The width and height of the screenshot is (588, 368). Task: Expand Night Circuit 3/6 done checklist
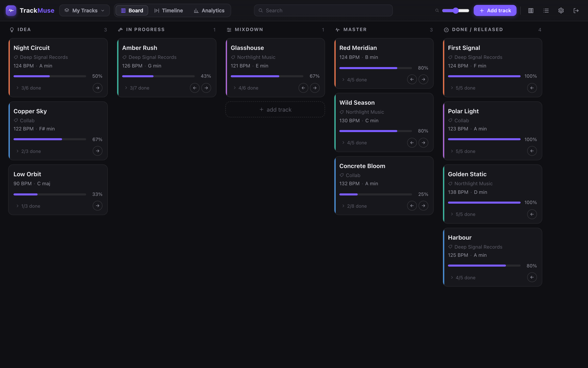click(28, 88)
